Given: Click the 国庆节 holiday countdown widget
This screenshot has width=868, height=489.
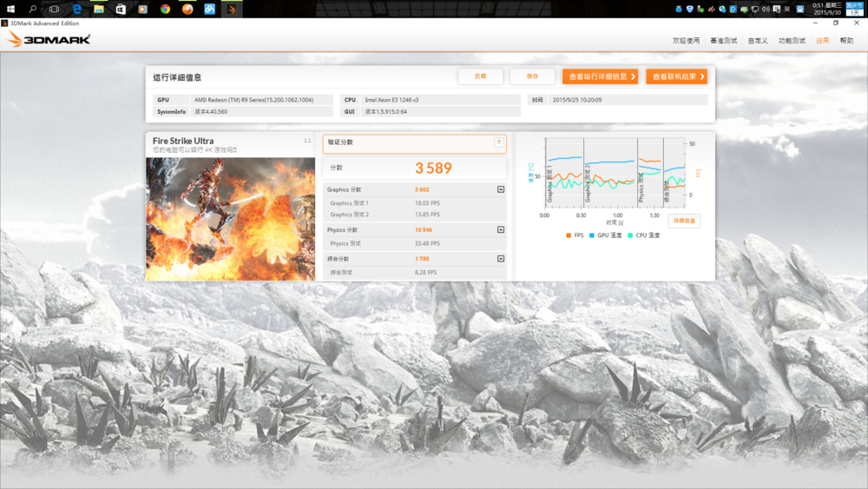Looking at the screenshot, I should [x=854, y=9].
